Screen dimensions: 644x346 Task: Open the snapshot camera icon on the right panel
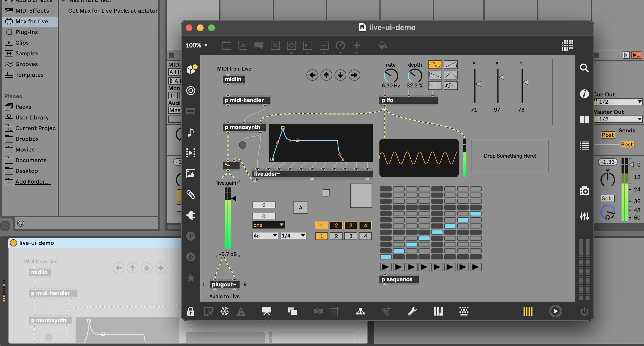(584, 191)
